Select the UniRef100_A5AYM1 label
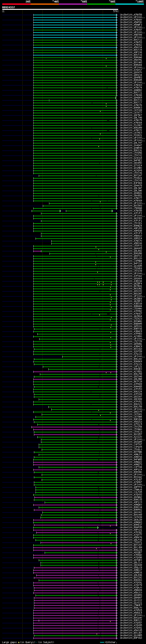 131,60
